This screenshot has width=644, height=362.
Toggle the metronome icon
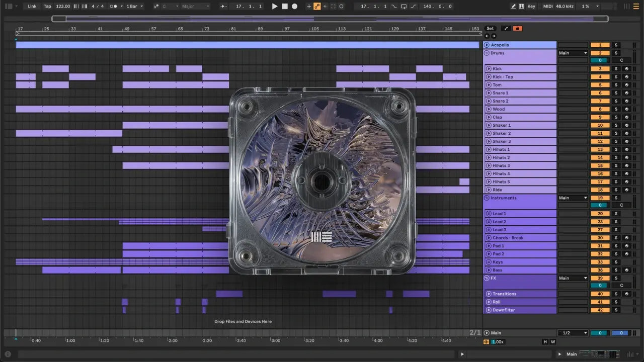coord(114,7)
